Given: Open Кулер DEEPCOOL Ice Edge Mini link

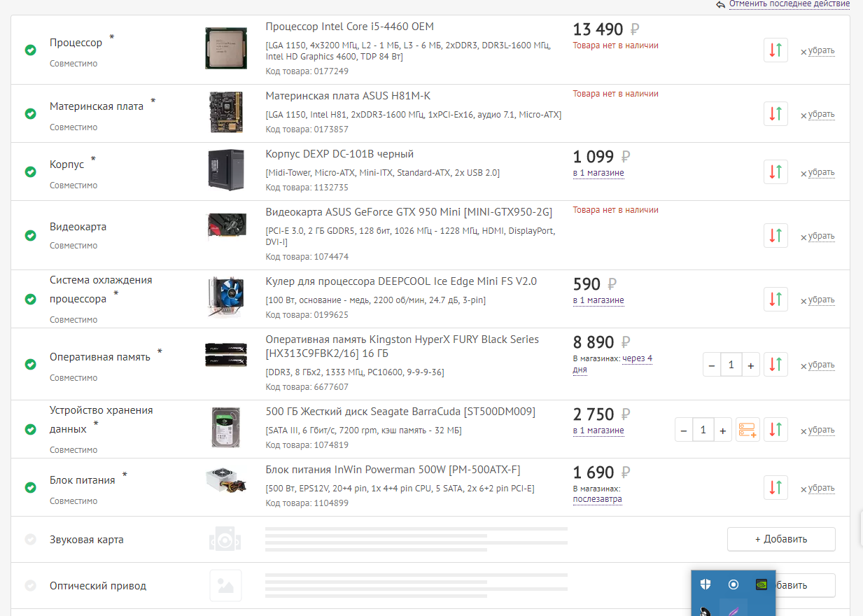Looking at the screenshot, I should click(x=401, y=281).
